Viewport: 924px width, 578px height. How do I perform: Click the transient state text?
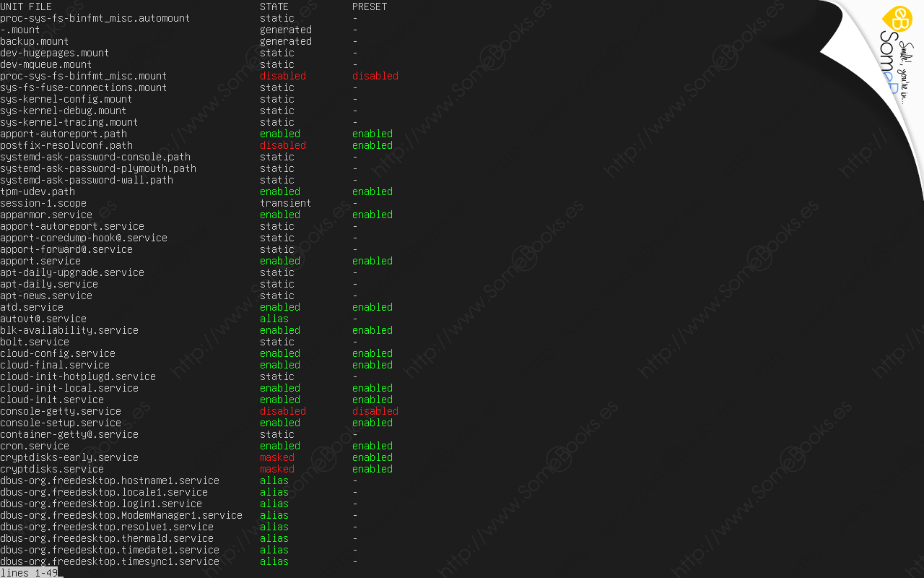286,203
